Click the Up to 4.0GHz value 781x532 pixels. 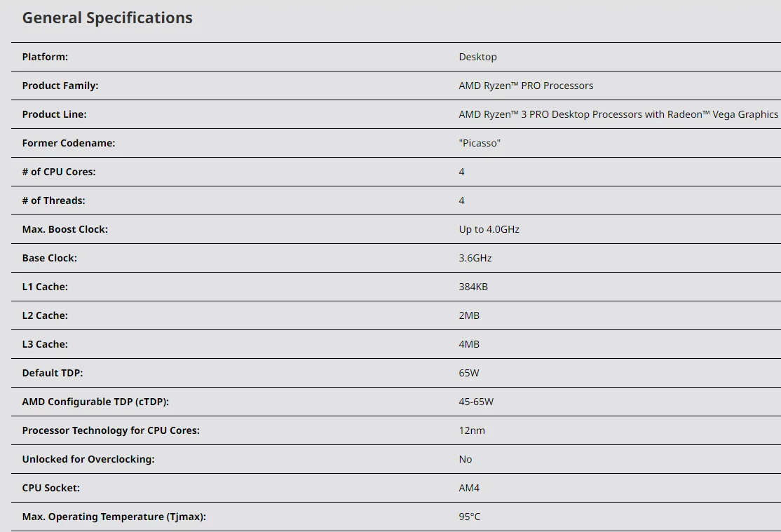click(x=489, y=229)
